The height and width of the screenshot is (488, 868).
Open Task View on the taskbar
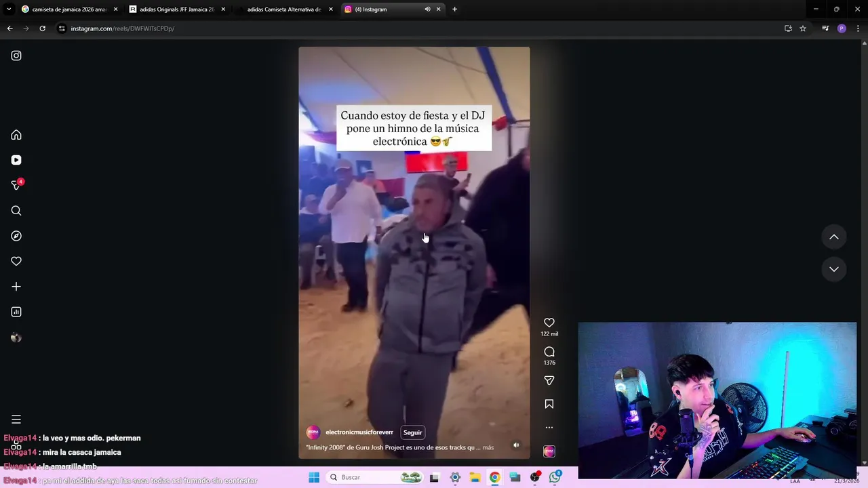point(434,477)
